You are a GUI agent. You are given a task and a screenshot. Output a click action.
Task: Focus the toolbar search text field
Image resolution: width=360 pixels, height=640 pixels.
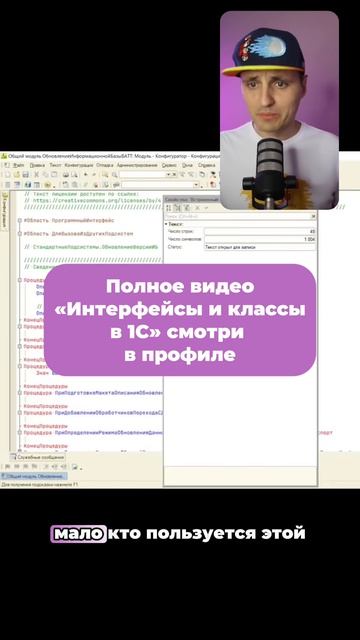143,175
